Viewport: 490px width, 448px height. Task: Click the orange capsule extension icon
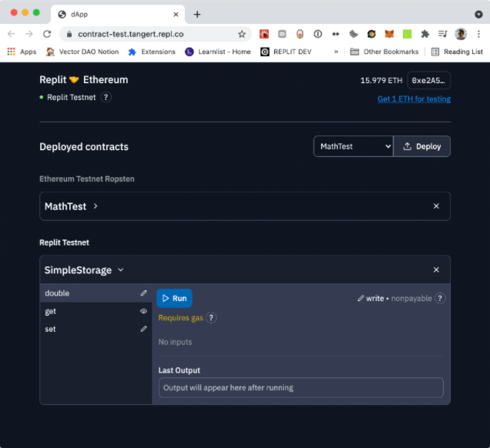pos(300,34)
